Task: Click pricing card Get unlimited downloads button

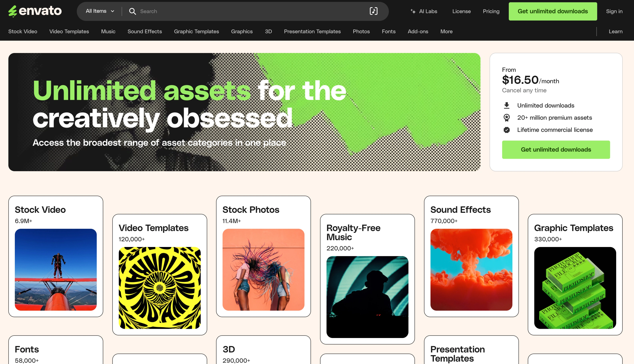Action: [556, 150]
